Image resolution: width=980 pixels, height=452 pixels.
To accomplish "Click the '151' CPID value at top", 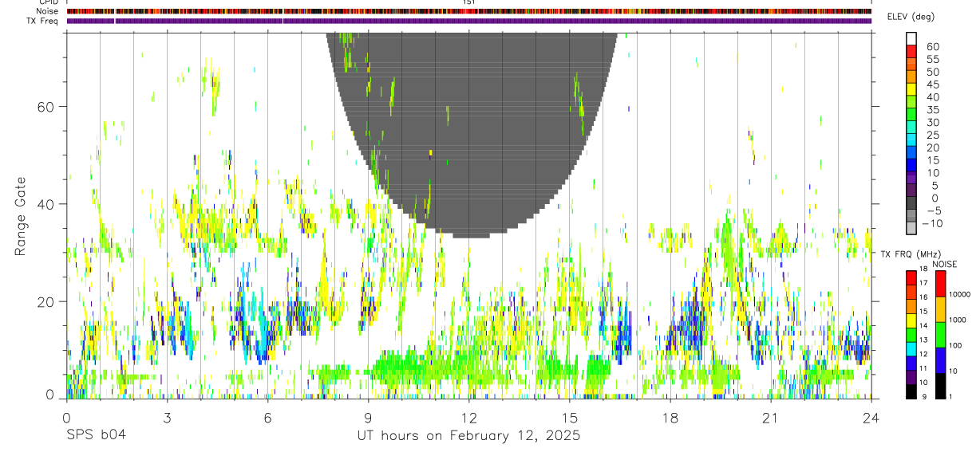I will [x=468, y=2].
